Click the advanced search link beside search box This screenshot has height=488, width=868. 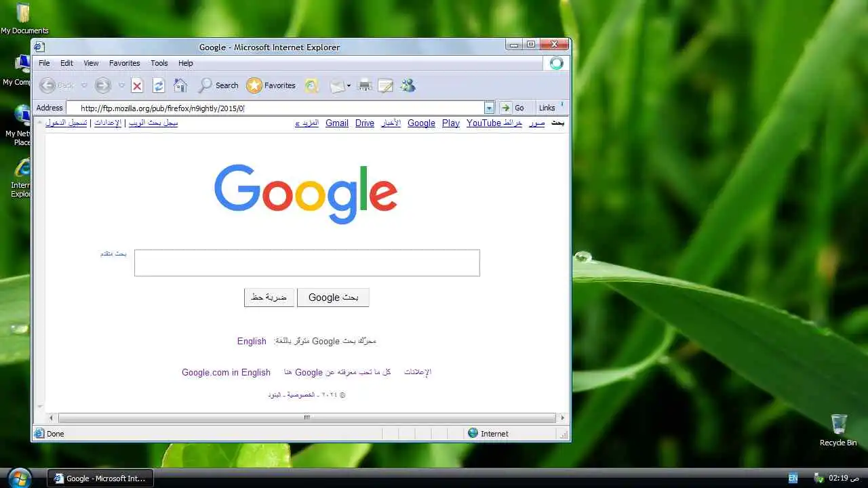(x=113, y=253)
